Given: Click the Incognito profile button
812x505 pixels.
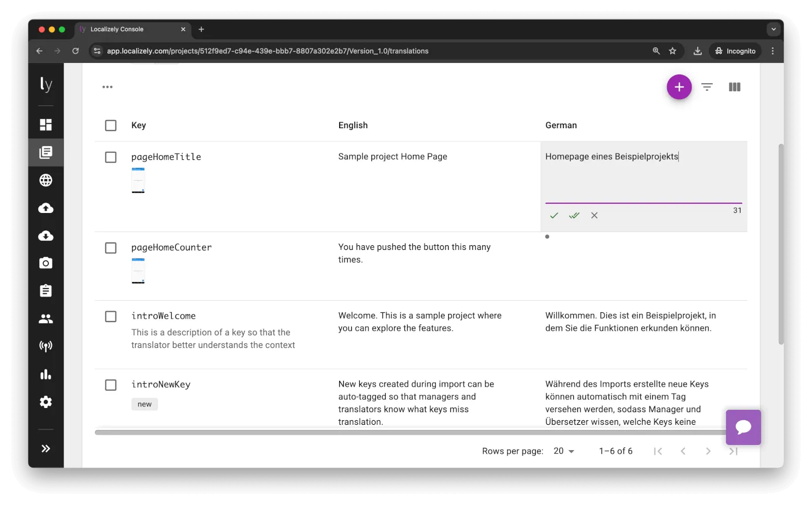Looking at the screenshot, I should (735, 51).
